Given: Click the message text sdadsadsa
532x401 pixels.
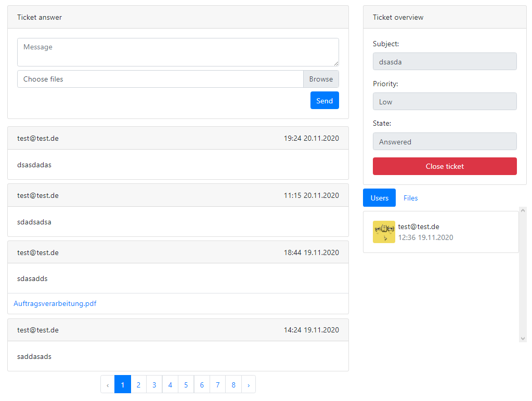Looking at the screenshot, I should [34, 222].
